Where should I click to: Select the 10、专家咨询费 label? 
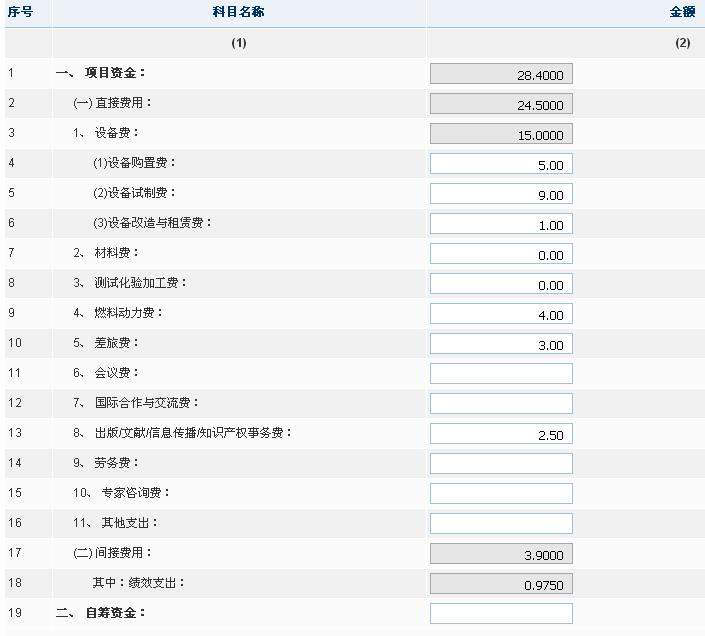[x=121, y=493]
